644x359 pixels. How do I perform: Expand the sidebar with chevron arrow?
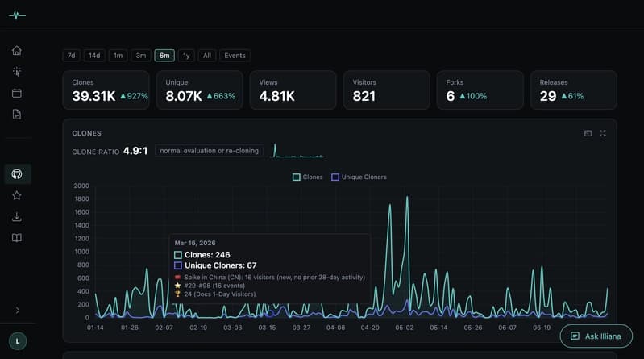[x=18, y=310]
